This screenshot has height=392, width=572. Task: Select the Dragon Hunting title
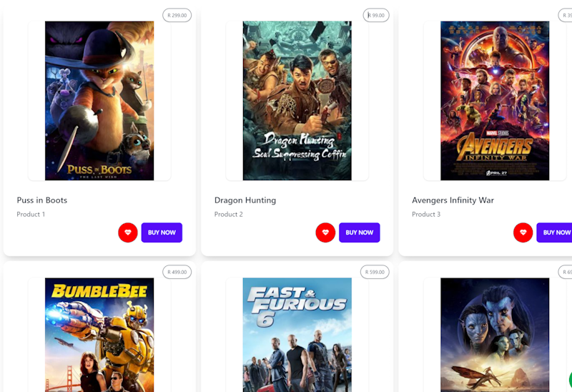pyautogui.click(x=245, y=200)
